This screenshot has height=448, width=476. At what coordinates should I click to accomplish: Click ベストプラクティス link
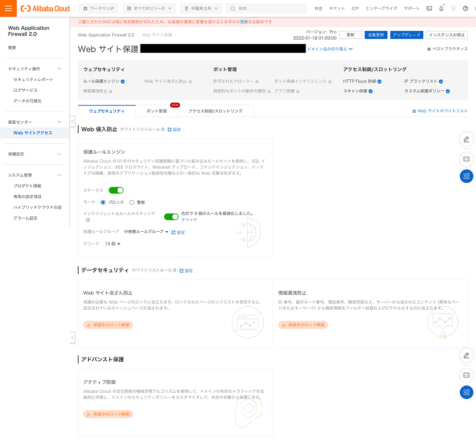(447, 49)
